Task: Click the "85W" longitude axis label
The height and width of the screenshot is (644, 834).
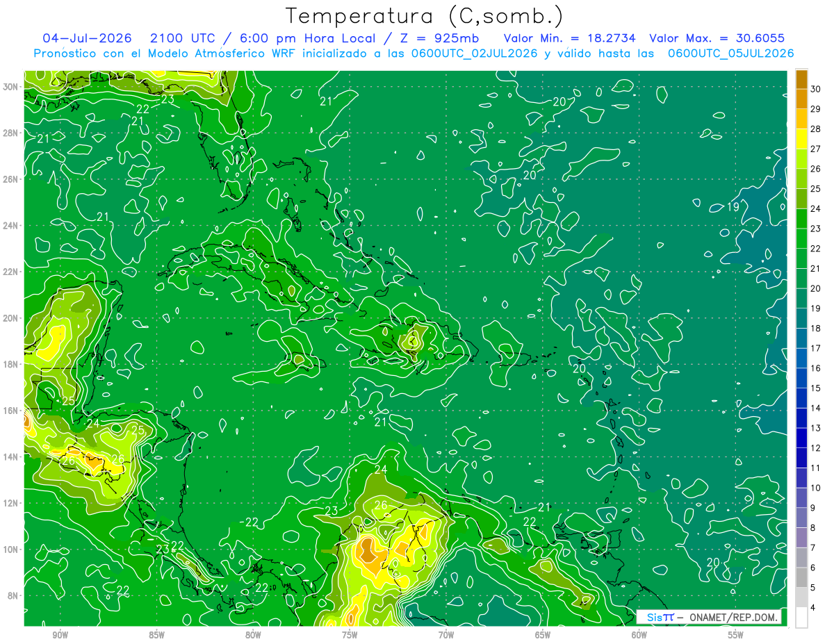Action: pos(156,635)
